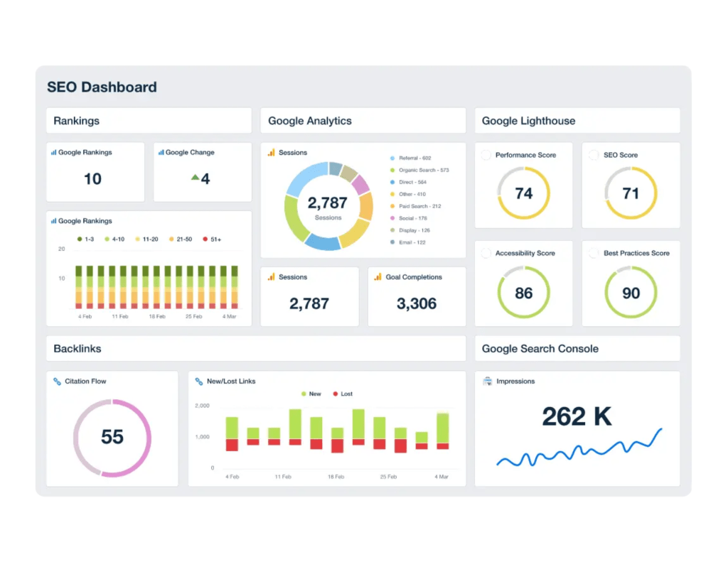This screenshot has width=728, height=562.
Task: Click the link icon next to New/Lost Links
Action: (x=199, y=382)
